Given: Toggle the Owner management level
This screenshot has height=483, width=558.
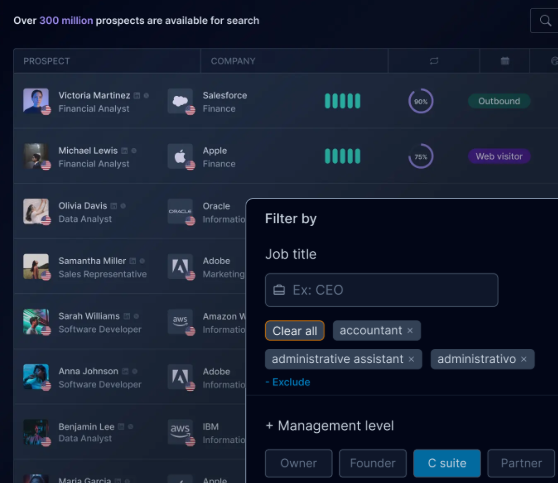Looking at the screenshot, I should (299, 463).
